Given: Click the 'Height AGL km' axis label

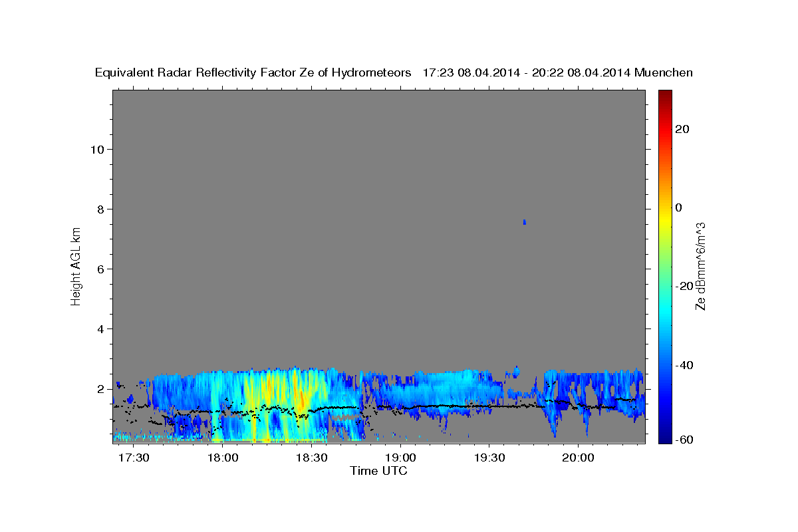Looking at the screenshot, I should tap(76, 265).
